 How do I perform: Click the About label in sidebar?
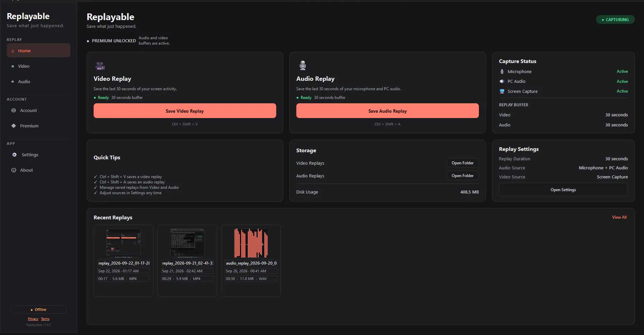click(x=27, y=170)
